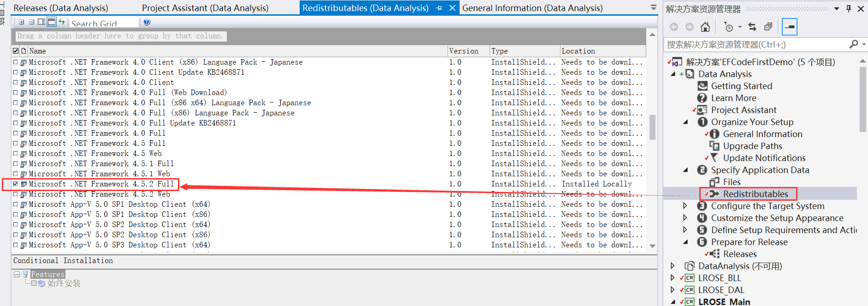The width and height of the screenshot is (868, 306).
Task: Click the sync active document arrows icon
Action: tap(752, 27)
